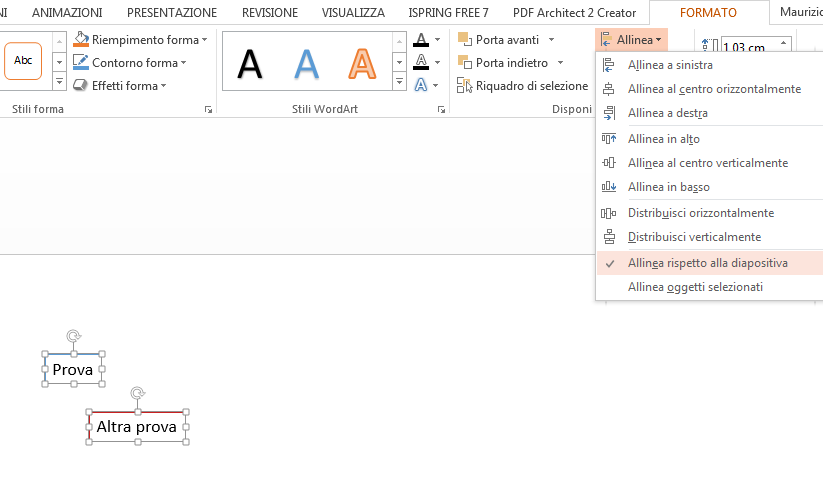Click the Allinea in alto icon

pyautogui.click(x=608, y=139)
